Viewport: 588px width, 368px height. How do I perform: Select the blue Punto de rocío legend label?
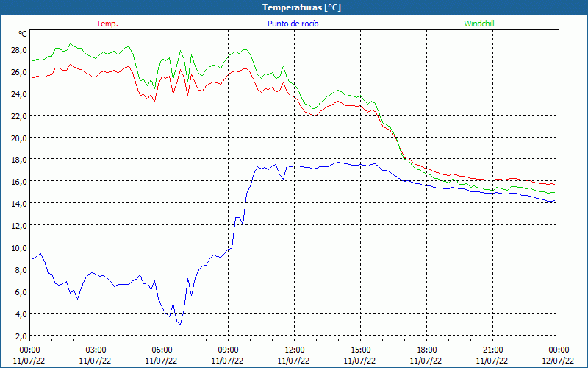293,24
